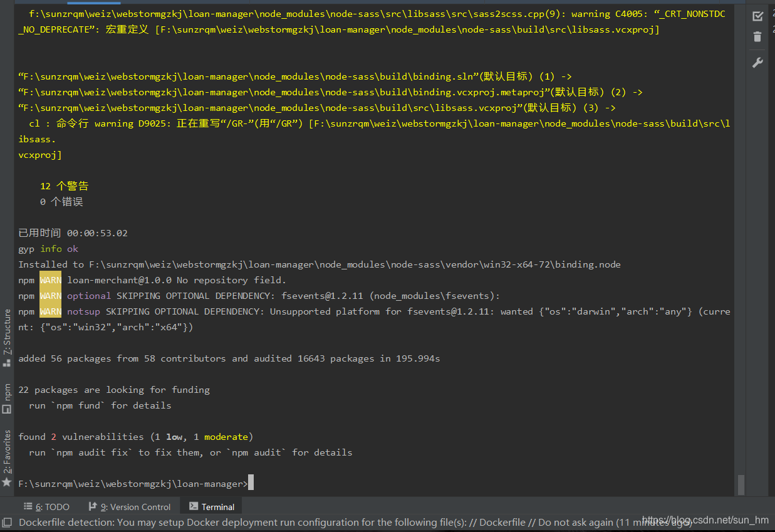
Task: Click the '0 个错误' errors count line
Action: point(61,202)
